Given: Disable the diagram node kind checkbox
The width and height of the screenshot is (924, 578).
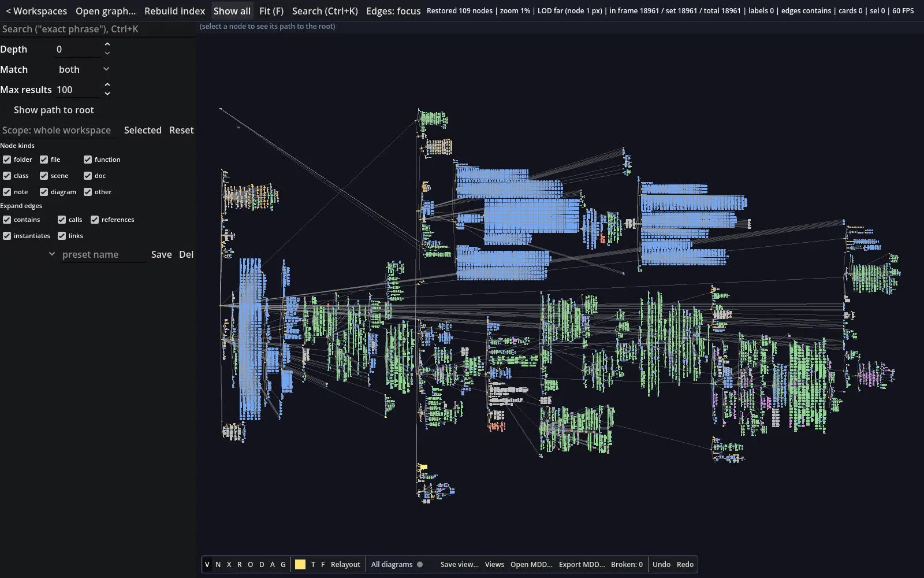Looking at the screenshot, I should tap(44, 192).
